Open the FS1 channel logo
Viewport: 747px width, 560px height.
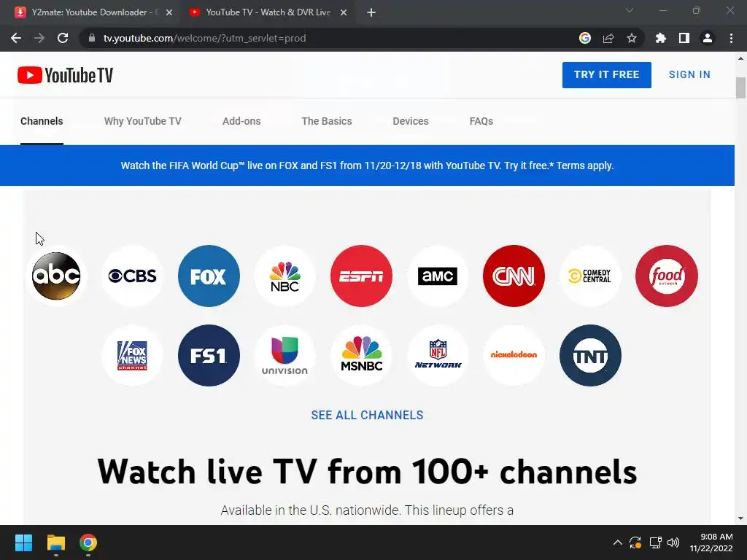tap(209, 355)
